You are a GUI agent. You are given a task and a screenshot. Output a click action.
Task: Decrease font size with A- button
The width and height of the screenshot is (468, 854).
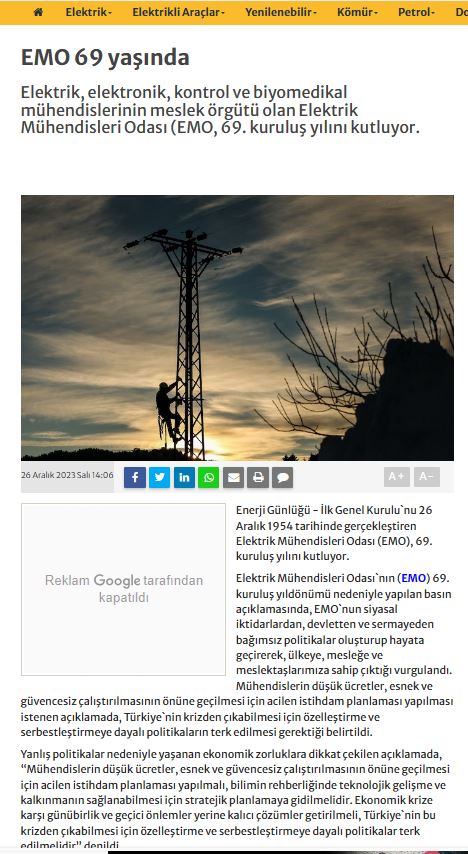427,477
